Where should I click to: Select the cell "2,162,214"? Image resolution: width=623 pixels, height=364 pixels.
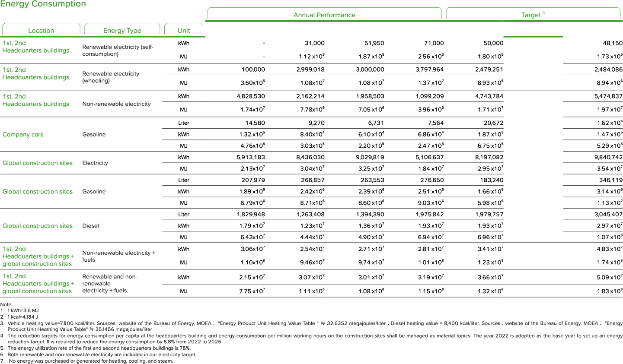[310, 96]
